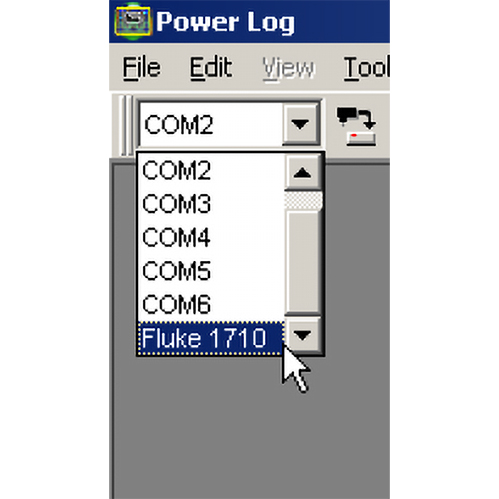Image resolution: width=499 pixels, height=499 pixels.
Task: Open the Tools menu
Action: pyautogui.click(x=366, y=68)
